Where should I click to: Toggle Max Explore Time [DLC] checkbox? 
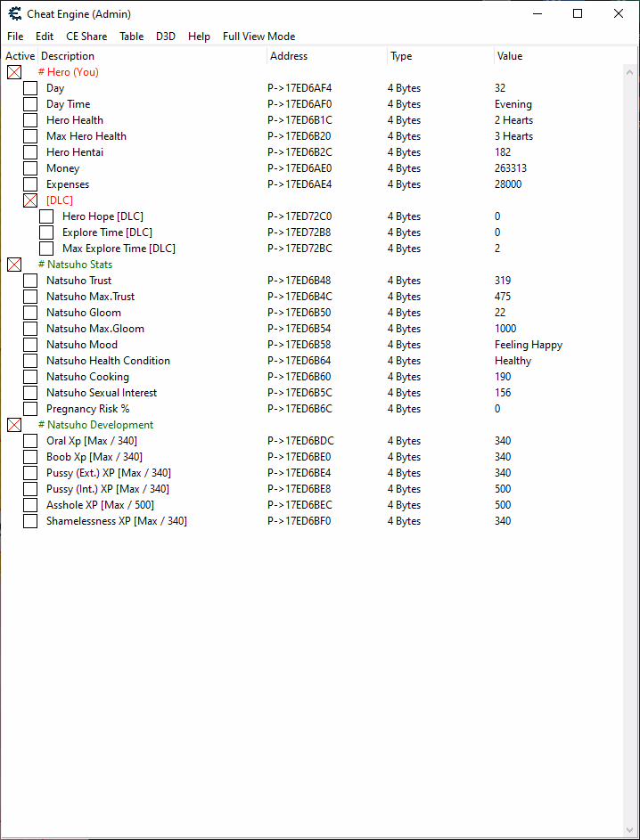(46, 249)
